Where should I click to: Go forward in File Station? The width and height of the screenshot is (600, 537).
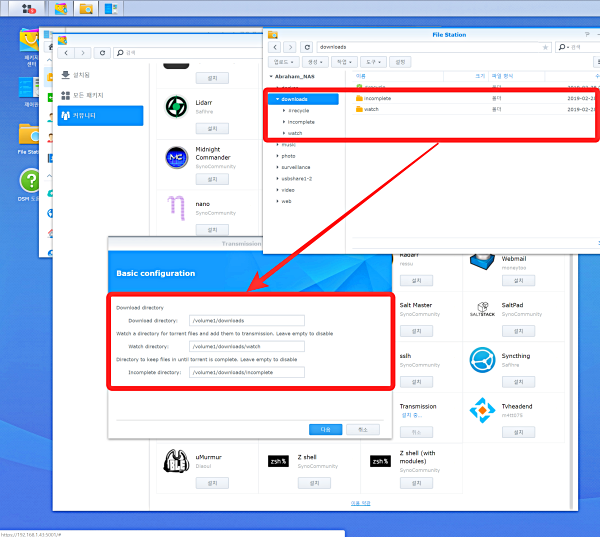click(290, 47)
